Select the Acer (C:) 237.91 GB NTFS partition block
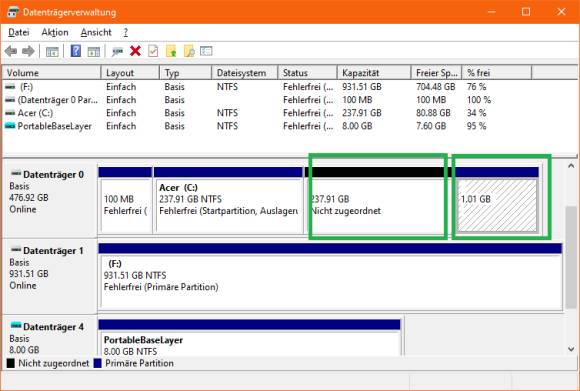 pos(228,200)
